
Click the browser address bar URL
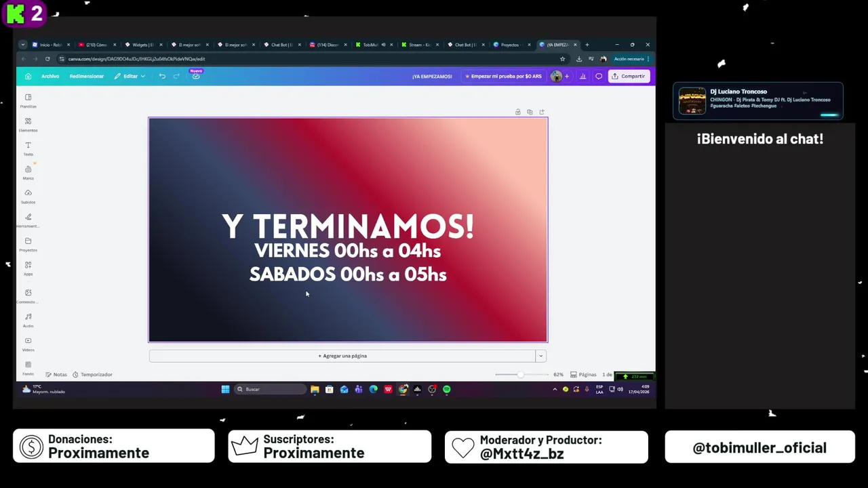[x=136, y=59]
